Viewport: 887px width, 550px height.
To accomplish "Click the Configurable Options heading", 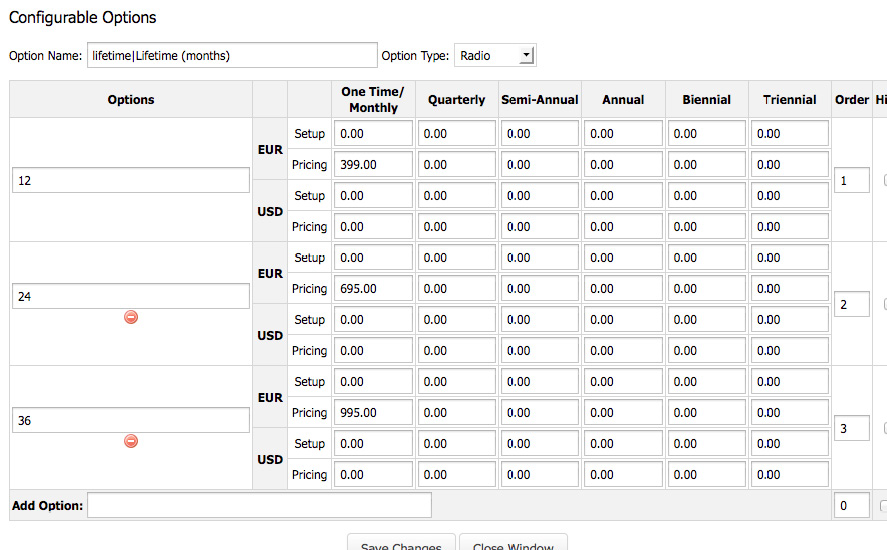I will coord(83,18).
